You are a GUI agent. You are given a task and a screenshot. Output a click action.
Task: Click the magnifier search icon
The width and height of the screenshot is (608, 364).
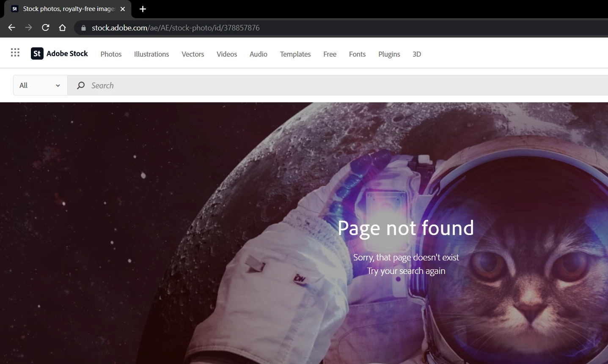(x=81, y=85)
